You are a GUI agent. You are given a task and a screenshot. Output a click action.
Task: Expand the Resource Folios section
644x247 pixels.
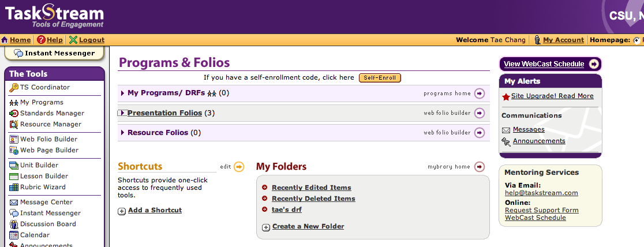(122, 133)
